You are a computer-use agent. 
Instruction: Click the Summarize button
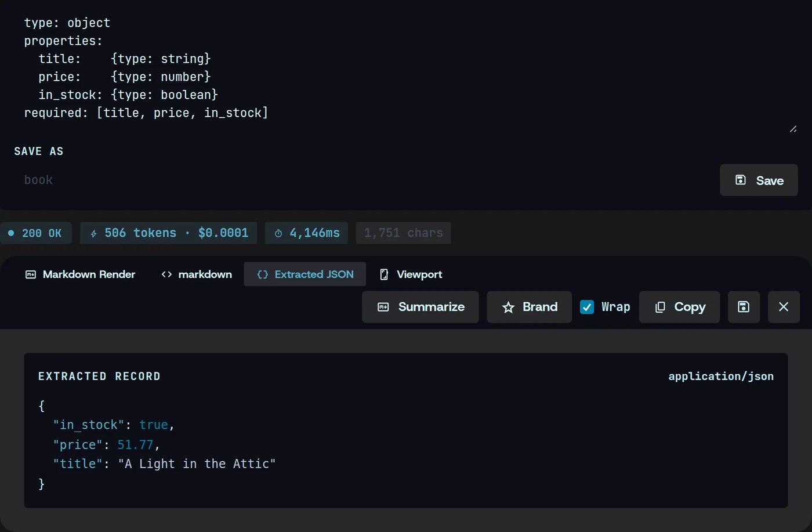tap(420, 307)
